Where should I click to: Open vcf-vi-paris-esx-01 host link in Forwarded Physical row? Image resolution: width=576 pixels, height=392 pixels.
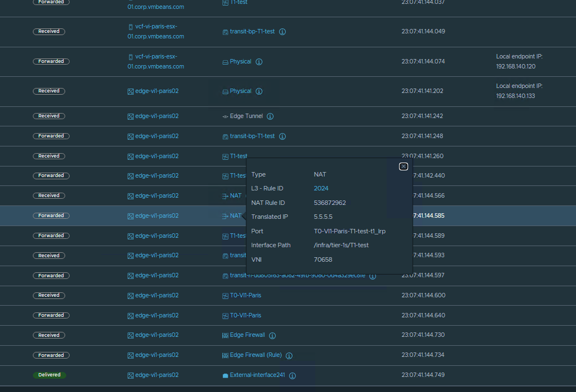pos(155,61)
